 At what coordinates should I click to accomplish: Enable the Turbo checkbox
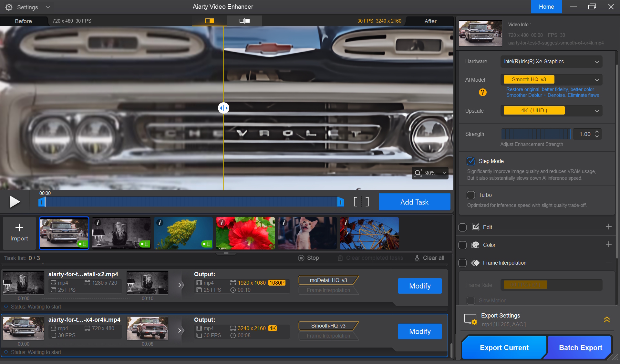(x=471, y=195)
